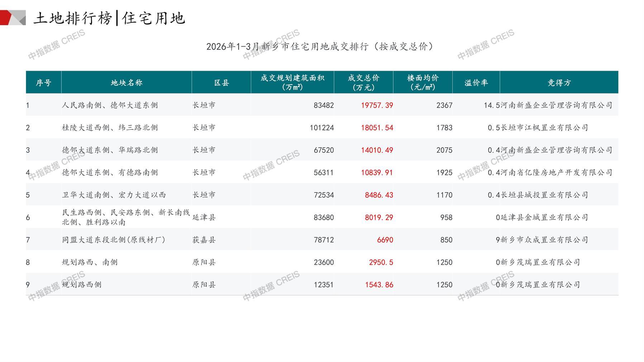Image resolution: width=644 pixels, height=362 pixels.
Task: Select the 延津县 district cell
Action: 204,218
